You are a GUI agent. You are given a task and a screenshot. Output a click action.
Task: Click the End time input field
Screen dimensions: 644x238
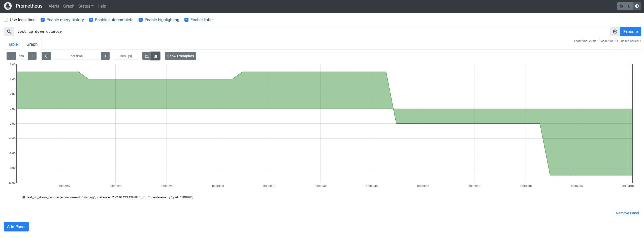(76, 56)
